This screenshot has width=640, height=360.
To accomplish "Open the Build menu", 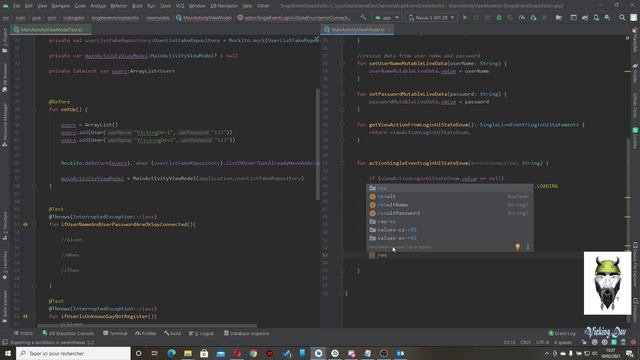I will tap(137, 6).
